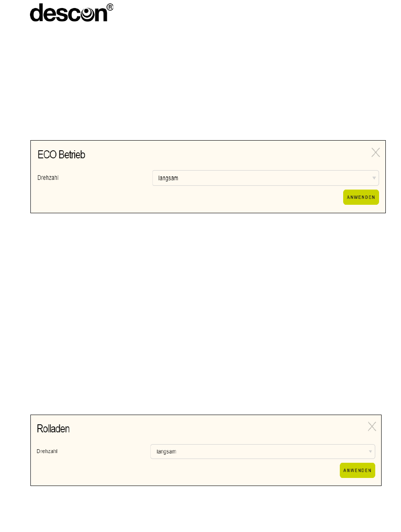The width and height of the screenshot is (401, 532).
Task: Click the Drehzahl label under Rolladen
Action: pyautogui.click(x=47, y=451)
